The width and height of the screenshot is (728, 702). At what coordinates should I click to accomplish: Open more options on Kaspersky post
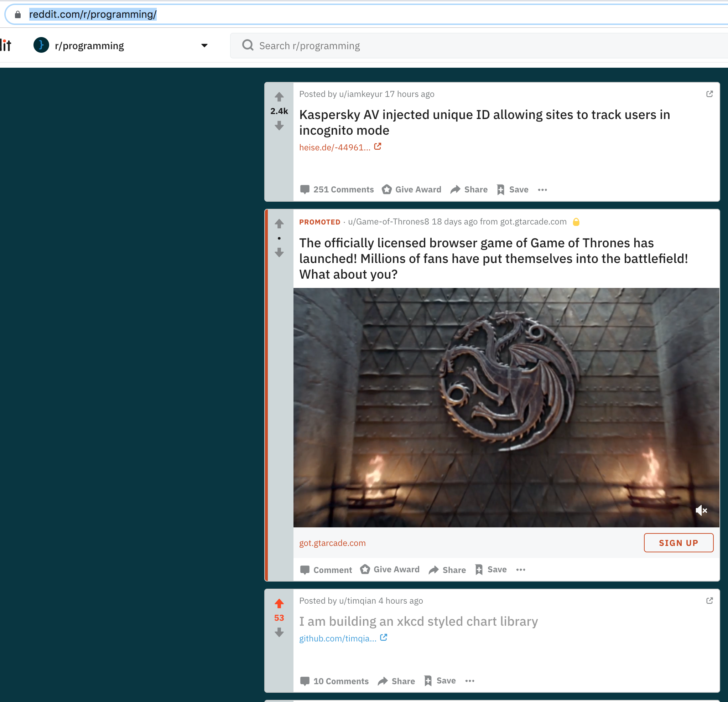542,190
